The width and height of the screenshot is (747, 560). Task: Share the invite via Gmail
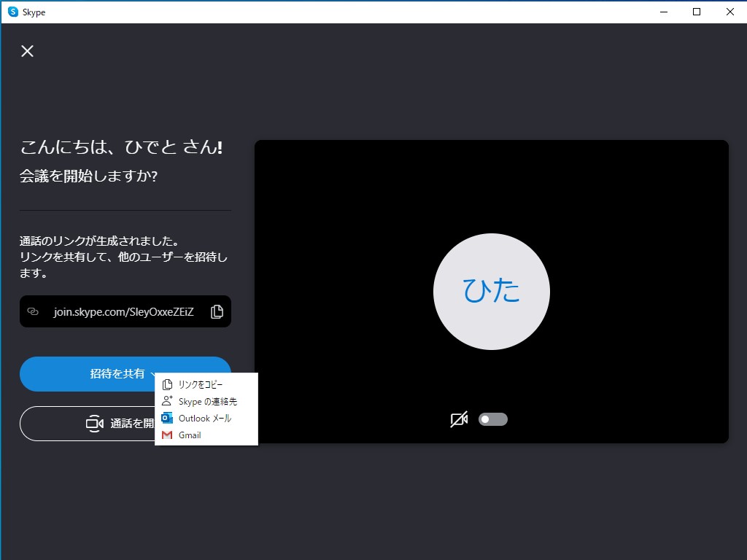click(206, 435)
